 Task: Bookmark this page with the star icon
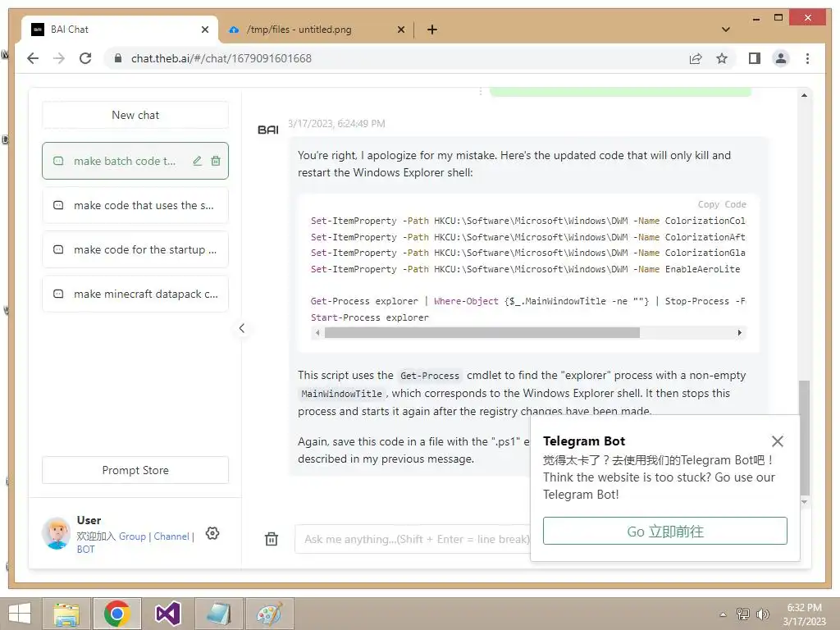click(x=722, y=58)
